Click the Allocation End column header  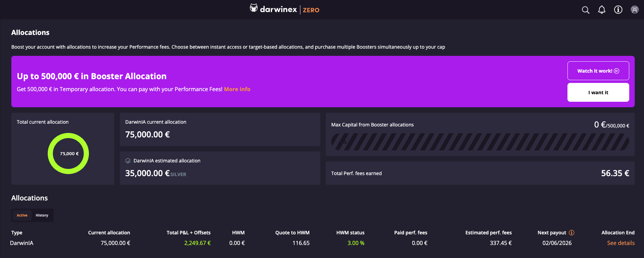click(618, 233)
